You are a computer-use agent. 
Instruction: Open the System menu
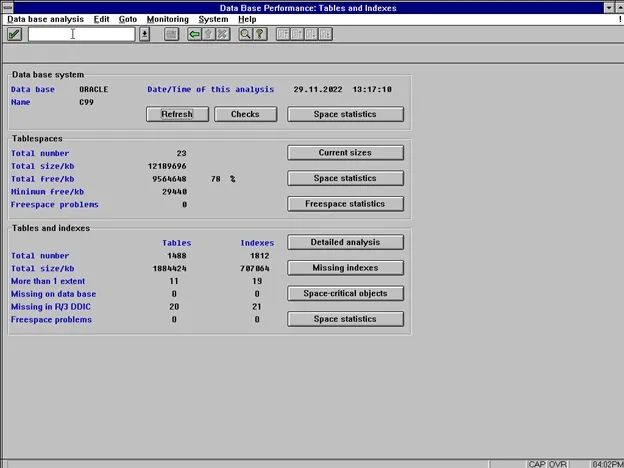tap(212, 19)
